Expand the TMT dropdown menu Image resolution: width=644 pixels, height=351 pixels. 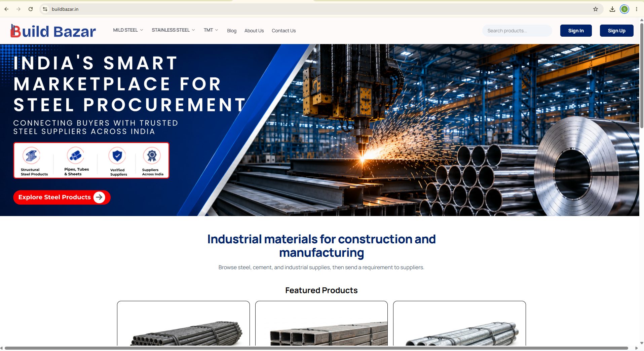tap(211, 30)
